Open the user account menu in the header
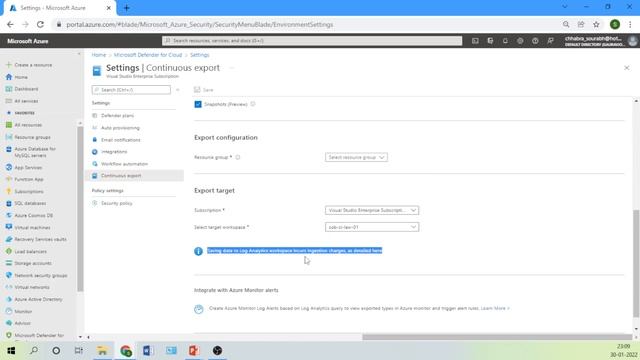Viewport: 640px width, 360px height. pos(601,41)
